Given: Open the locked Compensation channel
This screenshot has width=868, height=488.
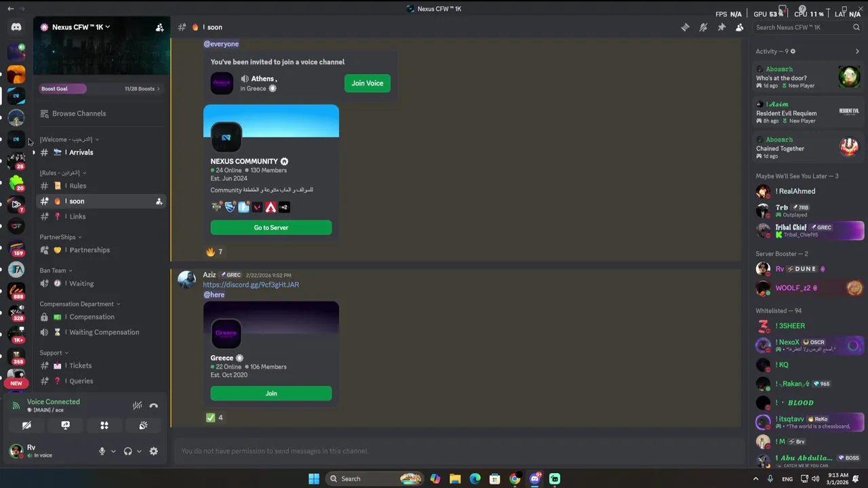Looking at the screenshot, I should coord(100,317).
